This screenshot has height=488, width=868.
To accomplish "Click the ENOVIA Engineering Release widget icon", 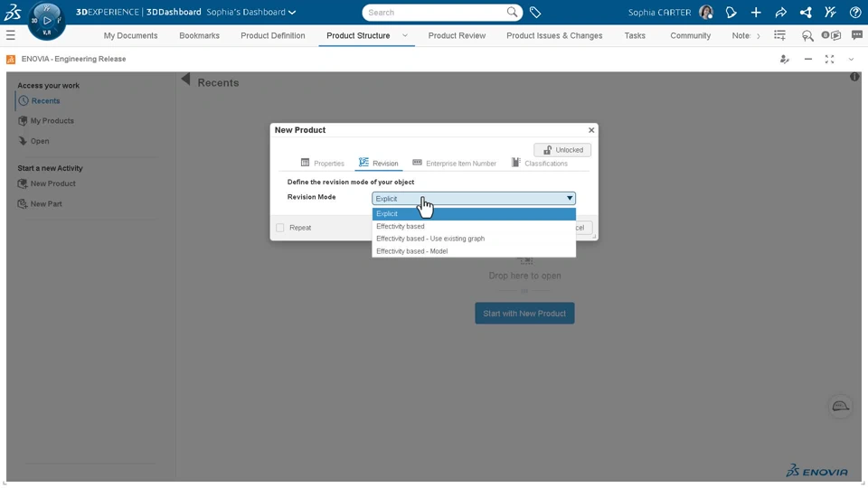I will tap(11, 60).
